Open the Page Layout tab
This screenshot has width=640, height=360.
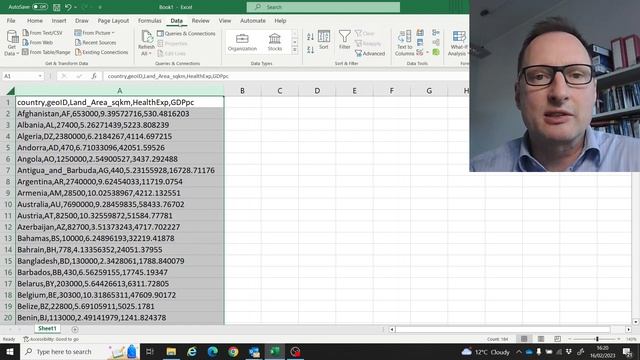113,20
